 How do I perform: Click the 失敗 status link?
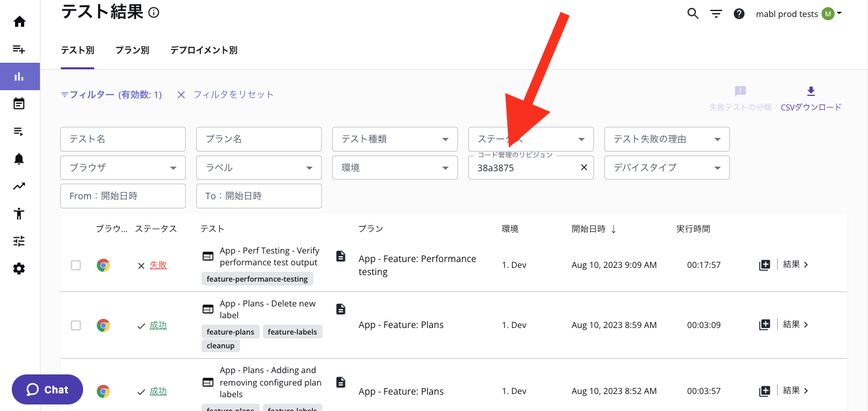point(158,265)
